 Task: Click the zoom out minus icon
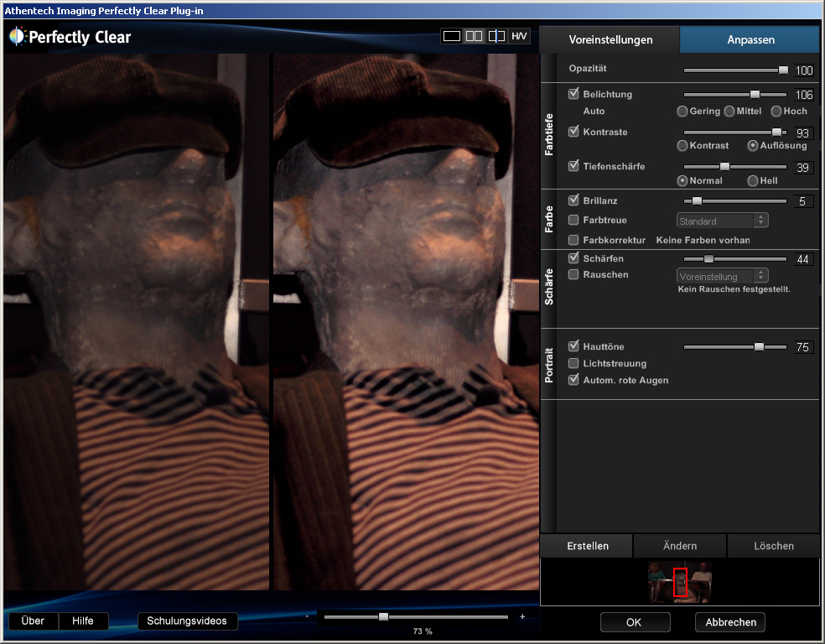[307, 616]
